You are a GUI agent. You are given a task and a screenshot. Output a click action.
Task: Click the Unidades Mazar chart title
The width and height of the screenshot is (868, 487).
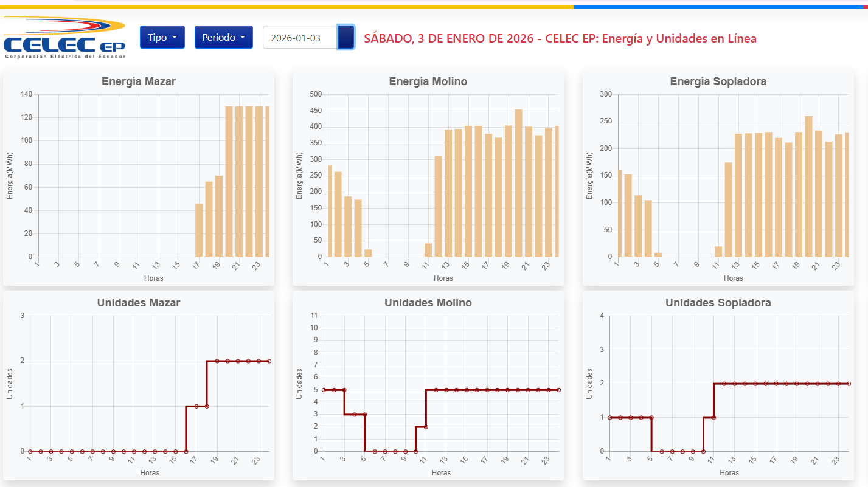[139, 303]
